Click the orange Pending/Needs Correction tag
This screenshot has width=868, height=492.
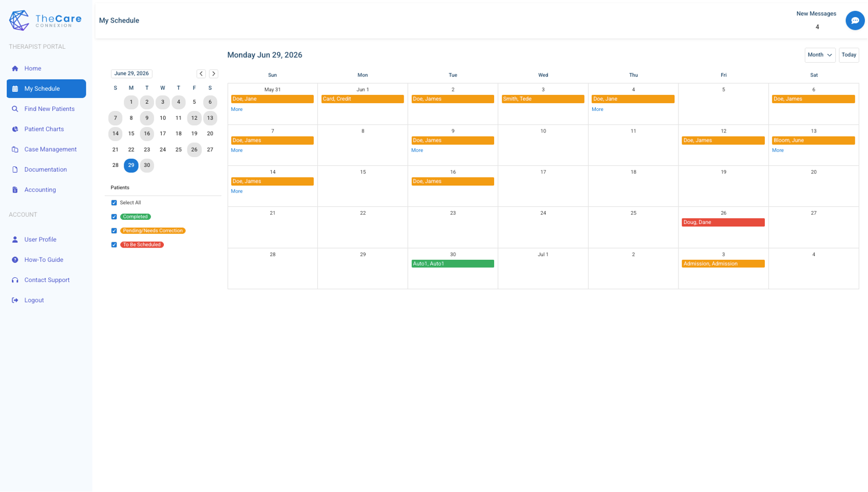[153, 231]
